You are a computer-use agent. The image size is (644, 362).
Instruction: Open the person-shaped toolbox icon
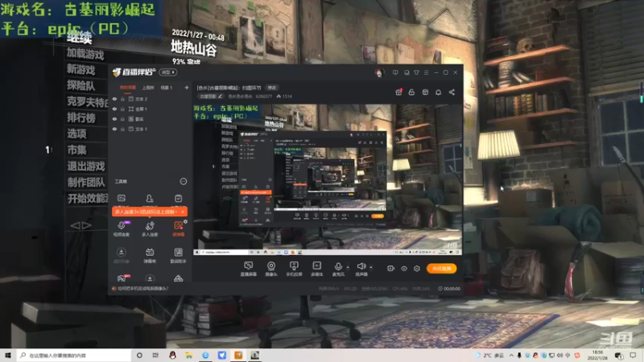click(150, 199)
